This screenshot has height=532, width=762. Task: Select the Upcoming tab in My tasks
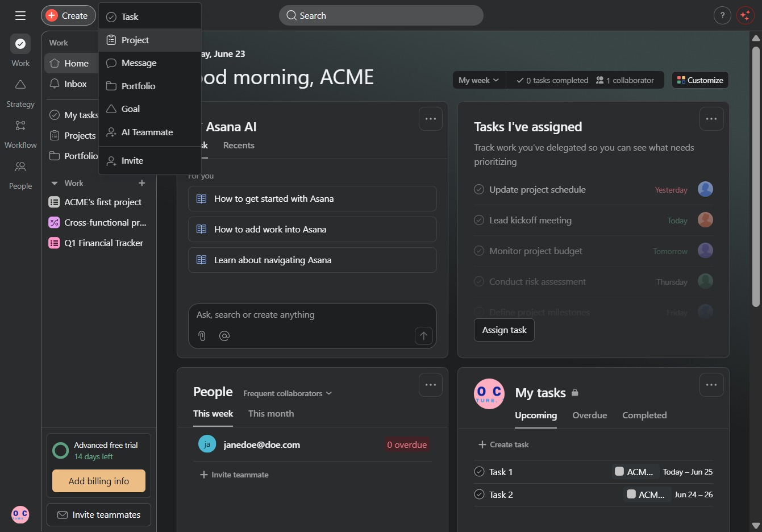point(536,415)
